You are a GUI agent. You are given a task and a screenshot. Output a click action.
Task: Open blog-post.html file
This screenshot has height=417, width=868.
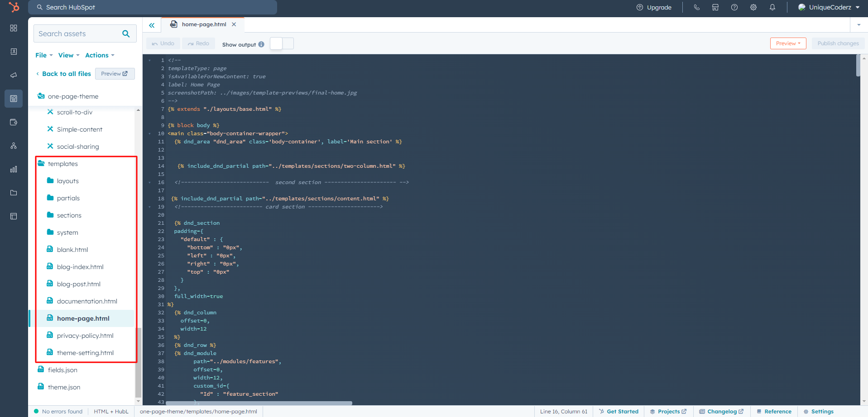point(78,284)
